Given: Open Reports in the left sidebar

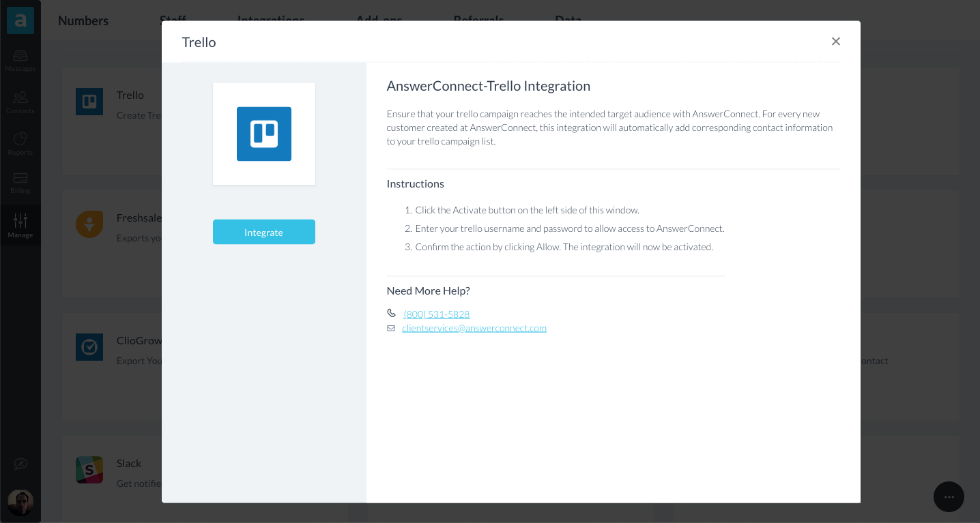Looking at the screenshot, I should click(x=20, y=144).
